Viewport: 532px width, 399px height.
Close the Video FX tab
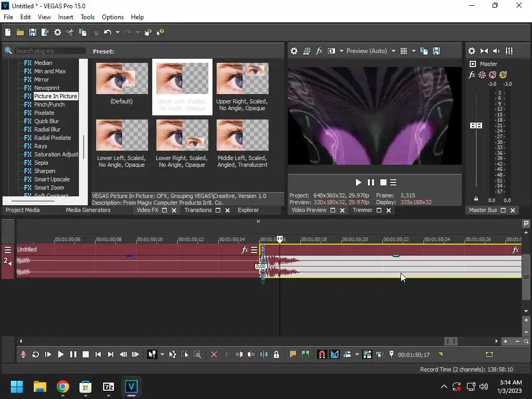(x=174, y=210)
